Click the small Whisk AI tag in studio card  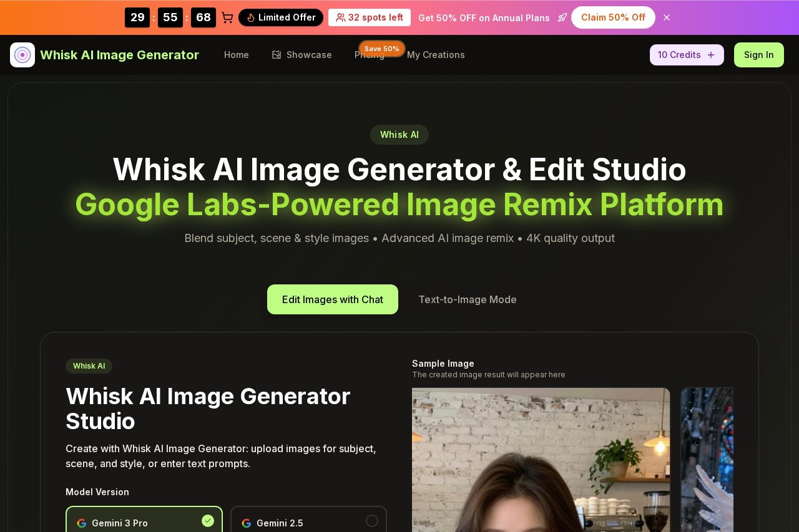click(x=89, y=366)
